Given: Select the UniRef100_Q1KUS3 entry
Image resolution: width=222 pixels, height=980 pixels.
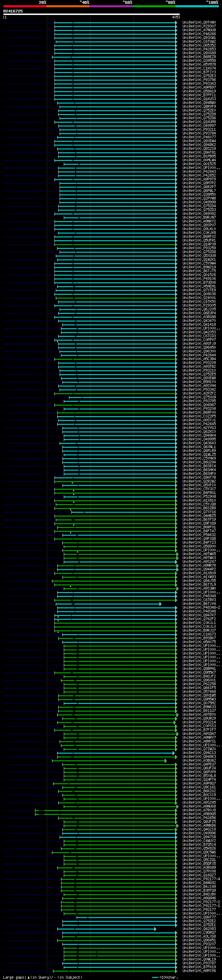Looking at the screenshot, I should [x=199, y=99].
